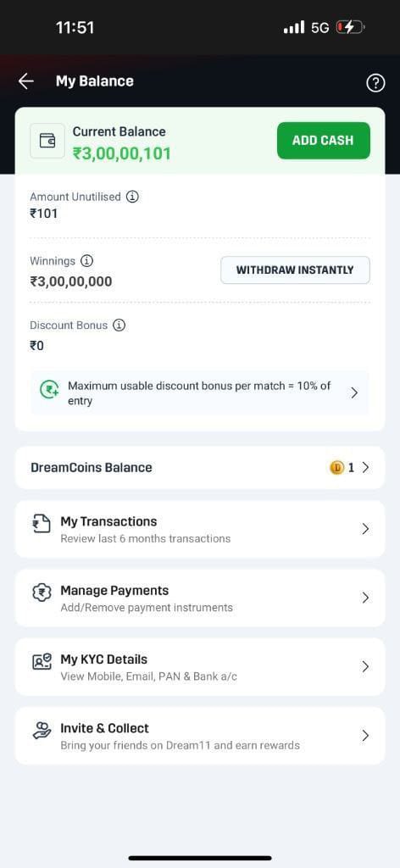The width and height of the screenshot is (400, 868).
Task: Tap the back arrow icon
Action: (x=26, y=81)
